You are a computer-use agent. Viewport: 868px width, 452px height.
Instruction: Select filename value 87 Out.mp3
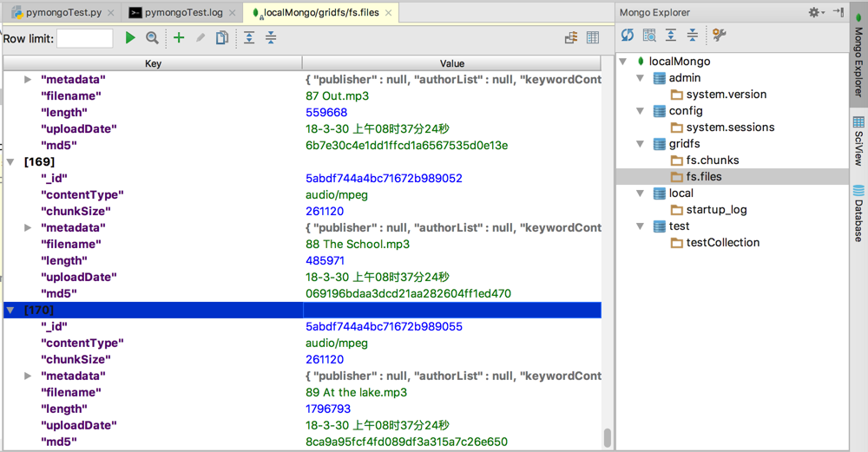pyautogui.click(x=337, y=96)
